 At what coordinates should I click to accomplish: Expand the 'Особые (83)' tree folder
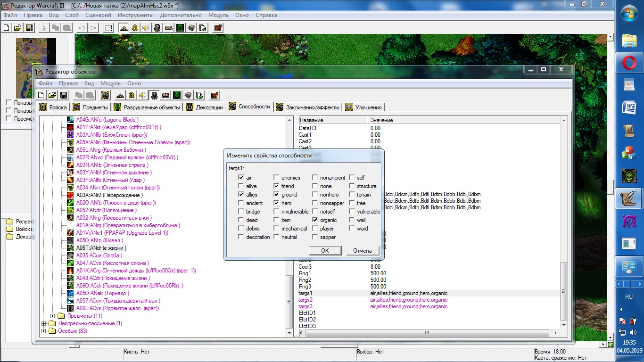tap(44, 331)
